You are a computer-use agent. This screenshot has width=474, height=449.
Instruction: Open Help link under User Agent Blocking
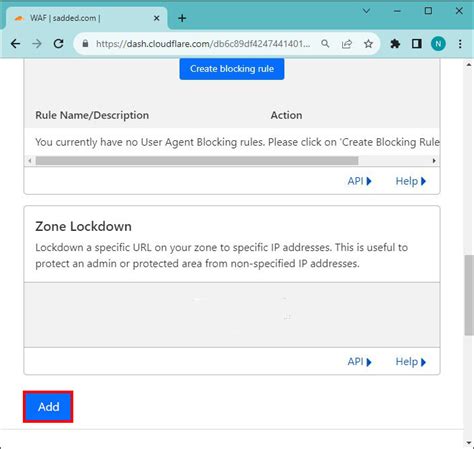click(411, 181)
